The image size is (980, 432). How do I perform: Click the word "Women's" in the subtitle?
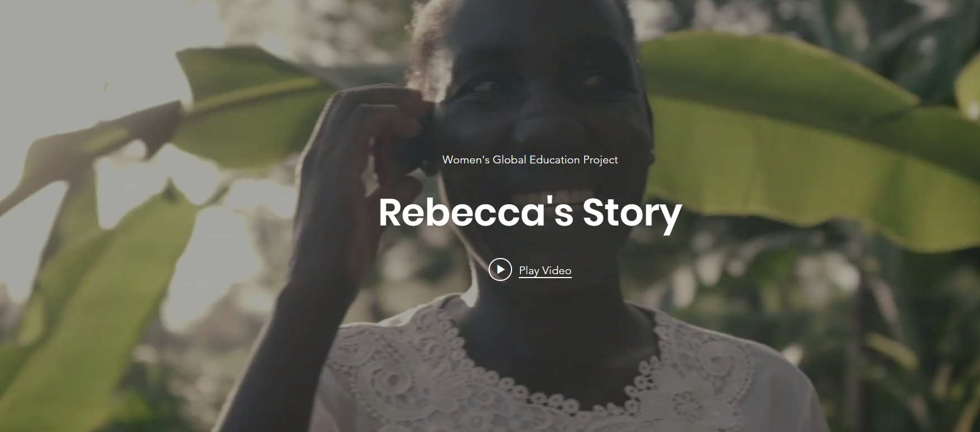click(x=466, y=159)
